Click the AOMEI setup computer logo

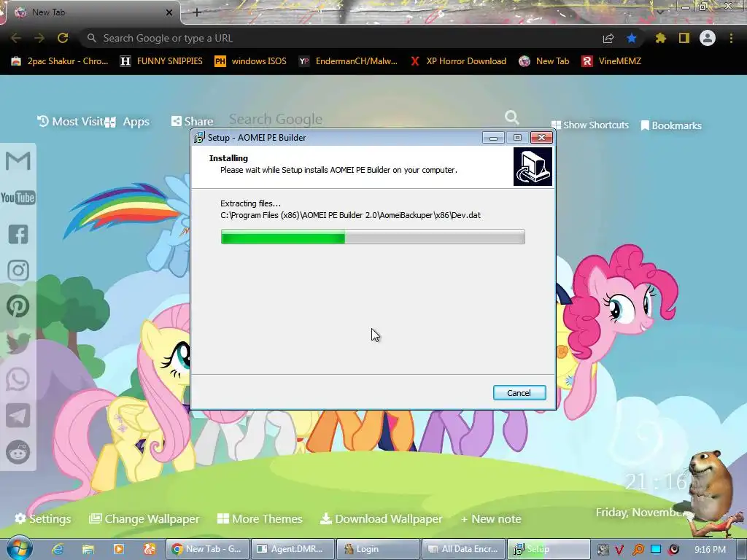point(533,166)
